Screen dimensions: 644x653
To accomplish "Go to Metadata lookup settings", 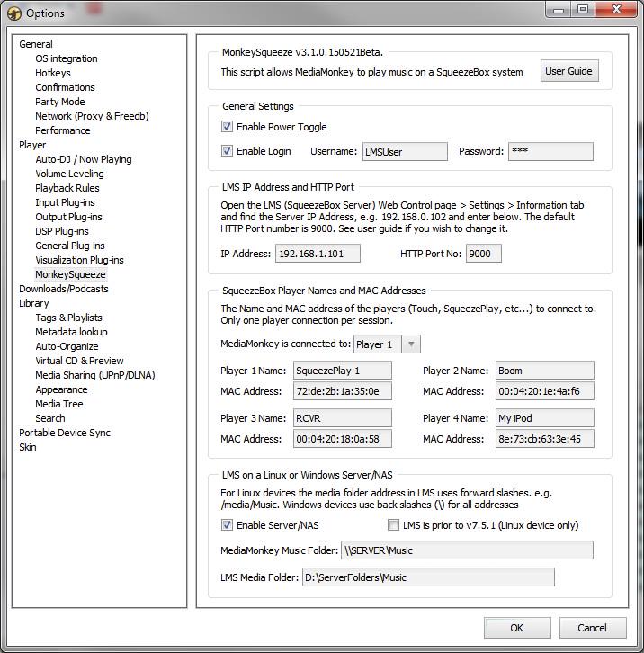I will pos(71,332).
